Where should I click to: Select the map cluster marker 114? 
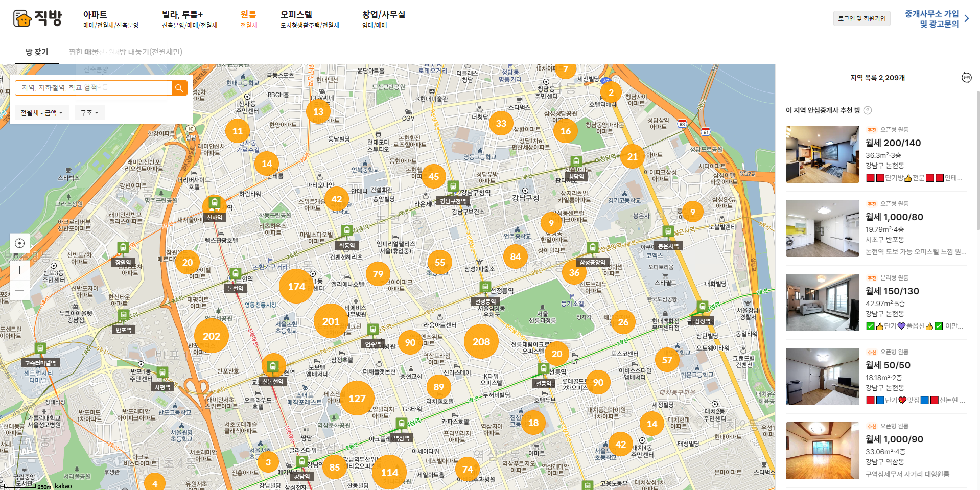click(x=389, y=473)
